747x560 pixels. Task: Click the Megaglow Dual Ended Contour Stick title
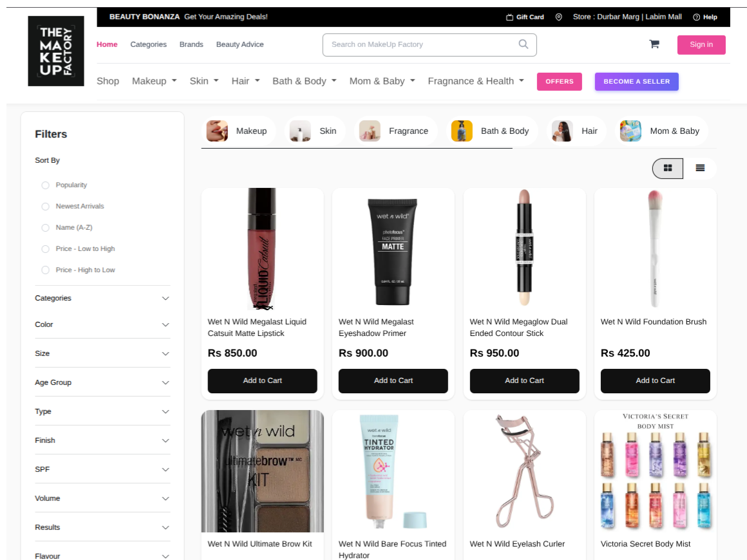coord(519,328)
